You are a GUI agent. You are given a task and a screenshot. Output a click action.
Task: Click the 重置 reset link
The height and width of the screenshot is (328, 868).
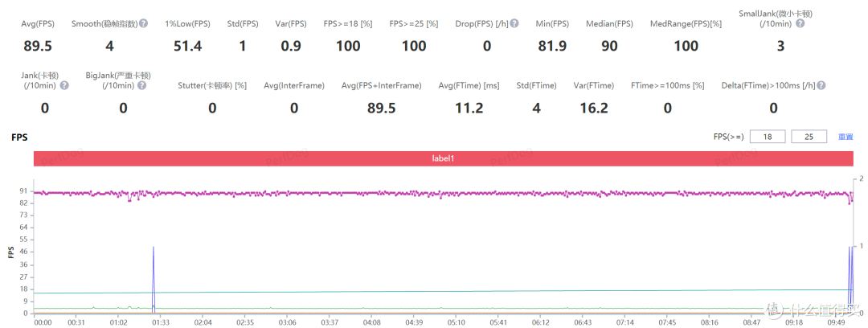(845, 137)
